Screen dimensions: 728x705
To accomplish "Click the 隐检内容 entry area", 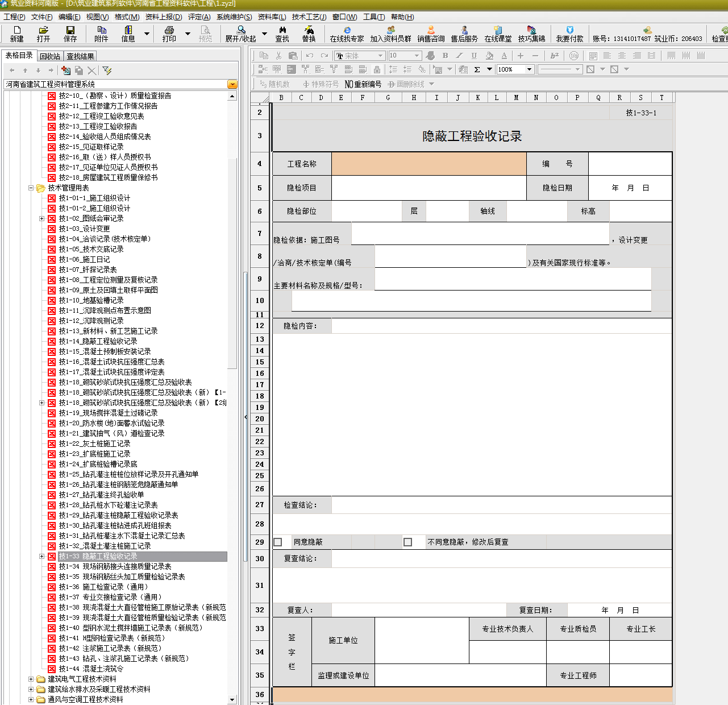I will 472,415.
